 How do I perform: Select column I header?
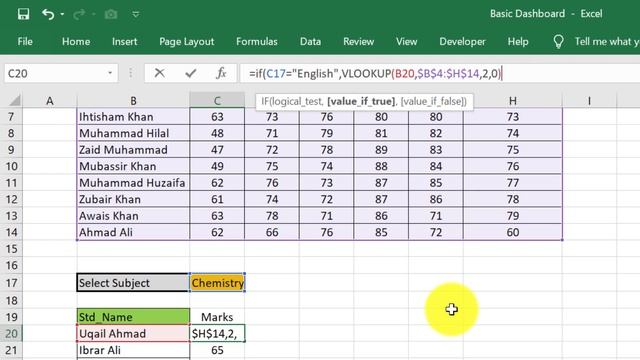point(589,101)
